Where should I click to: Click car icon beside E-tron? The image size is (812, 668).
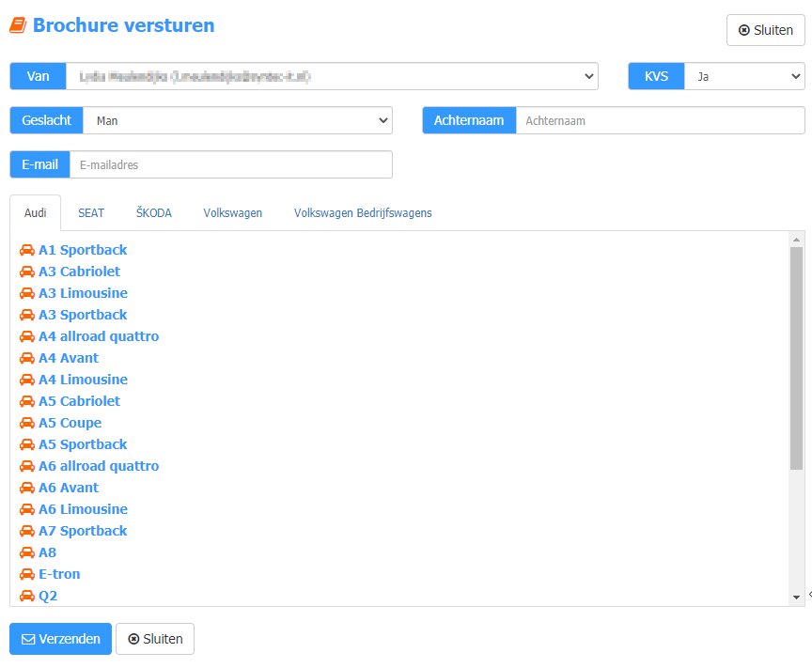27,574
